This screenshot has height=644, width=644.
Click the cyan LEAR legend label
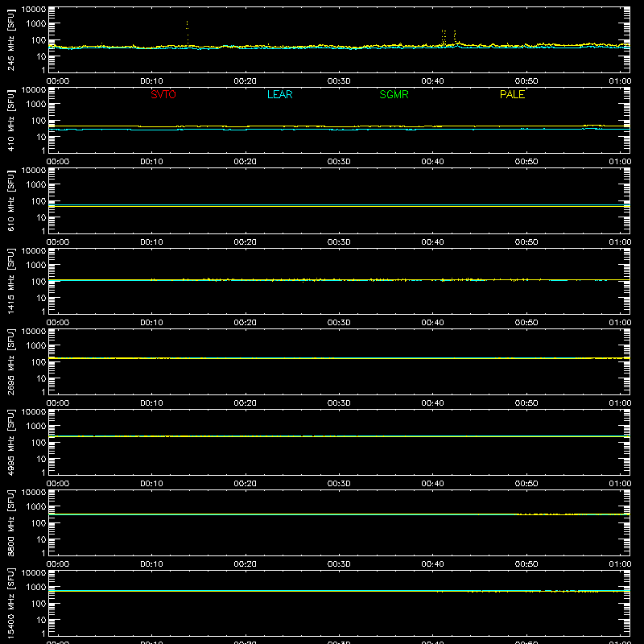(279, 94)
